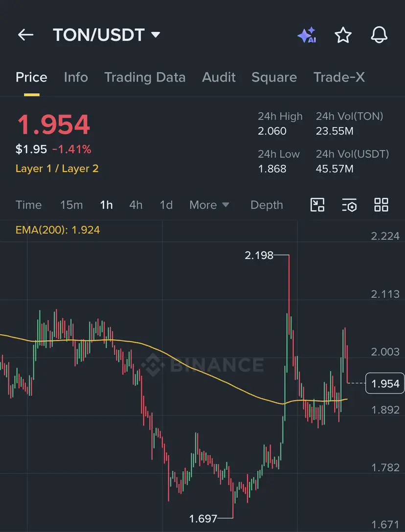Tap the 24h Vol(USDT) value 45.57M
Screen dimensions: 405x532
335,169
